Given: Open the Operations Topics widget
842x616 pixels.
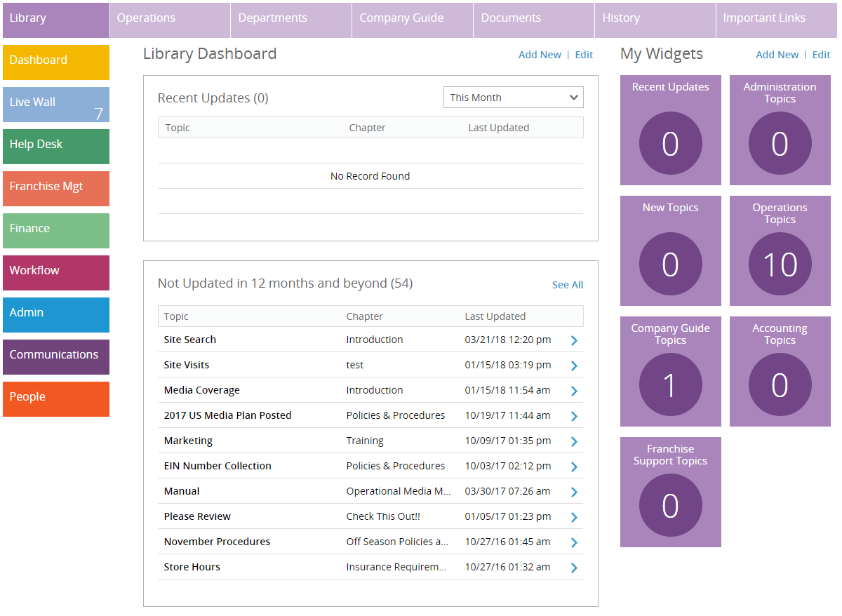Looking at the screenshot, I should click(x=780, y=251).
